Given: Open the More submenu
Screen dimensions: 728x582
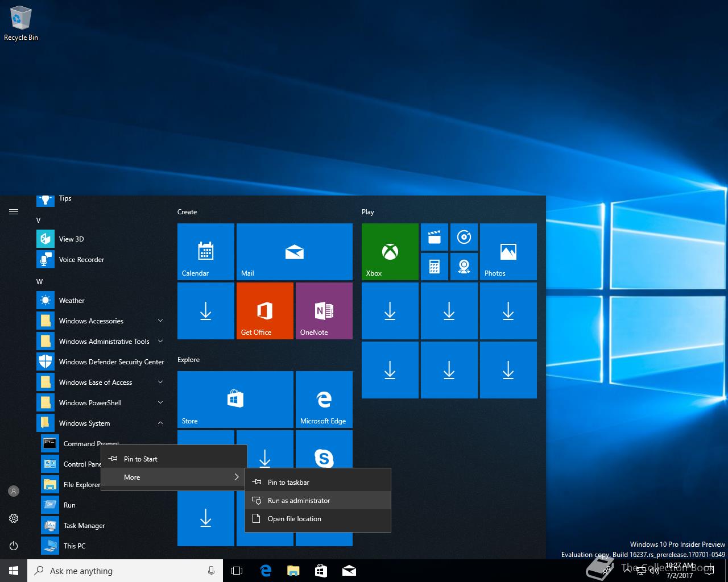Looking at the screenshot, I should (x=174, y=477).
